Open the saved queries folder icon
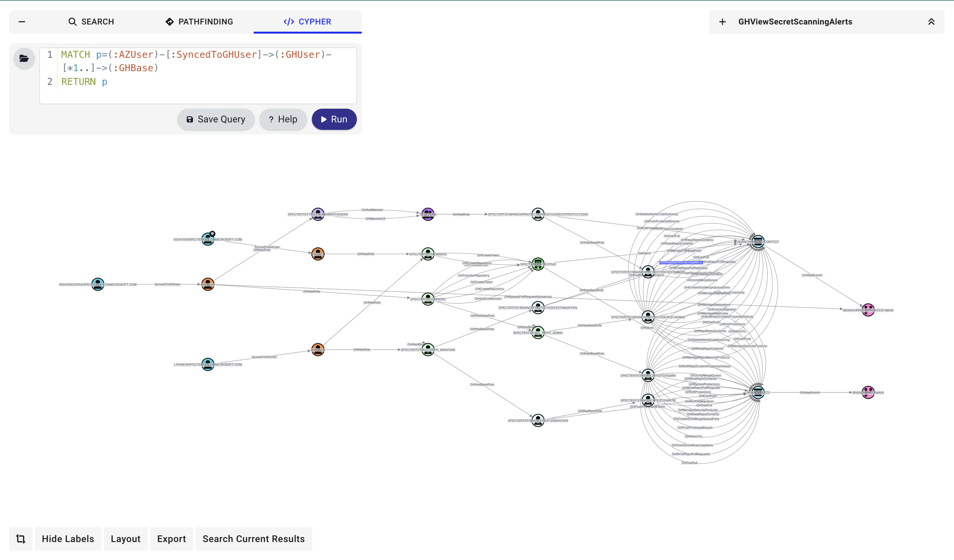Screen dimensions: 954x560 (x=24, y=58)
